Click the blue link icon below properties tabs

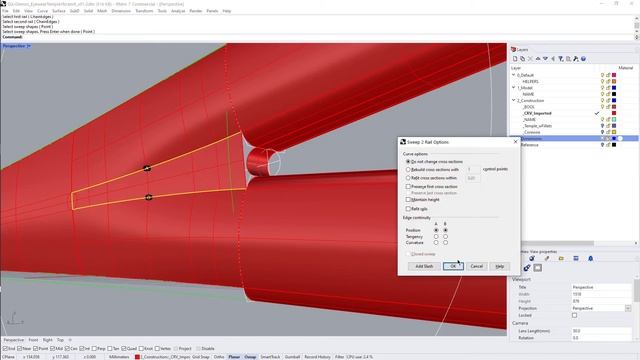(527, 268)
